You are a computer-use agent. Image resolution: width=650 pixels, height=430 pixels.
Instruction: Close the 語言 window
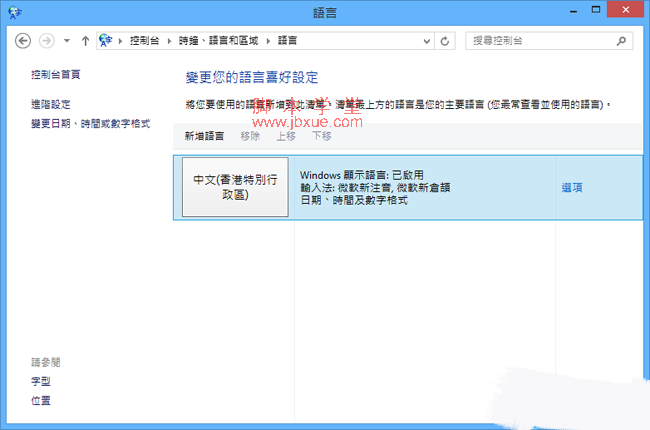pos(626,10)
